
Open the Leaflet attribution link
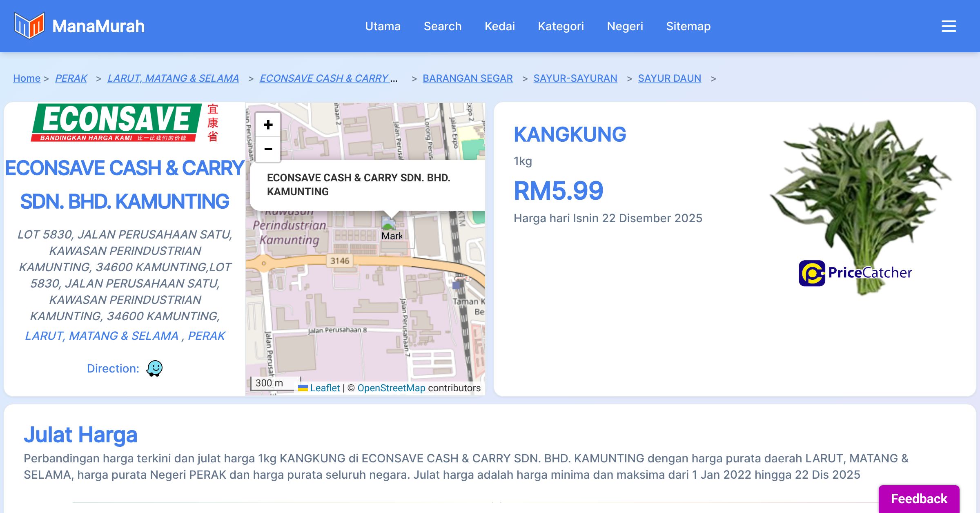[325, 388]
